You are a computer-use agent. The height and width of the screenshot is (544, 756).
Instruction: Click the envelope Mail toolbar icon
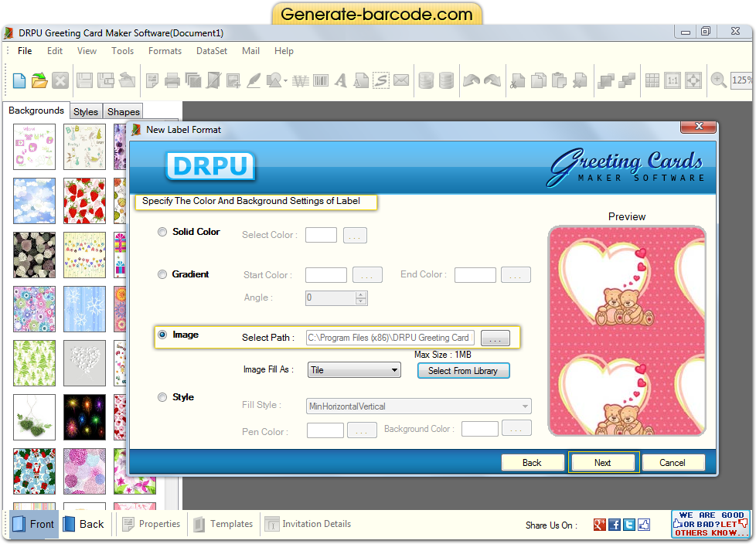click(401, 80)
